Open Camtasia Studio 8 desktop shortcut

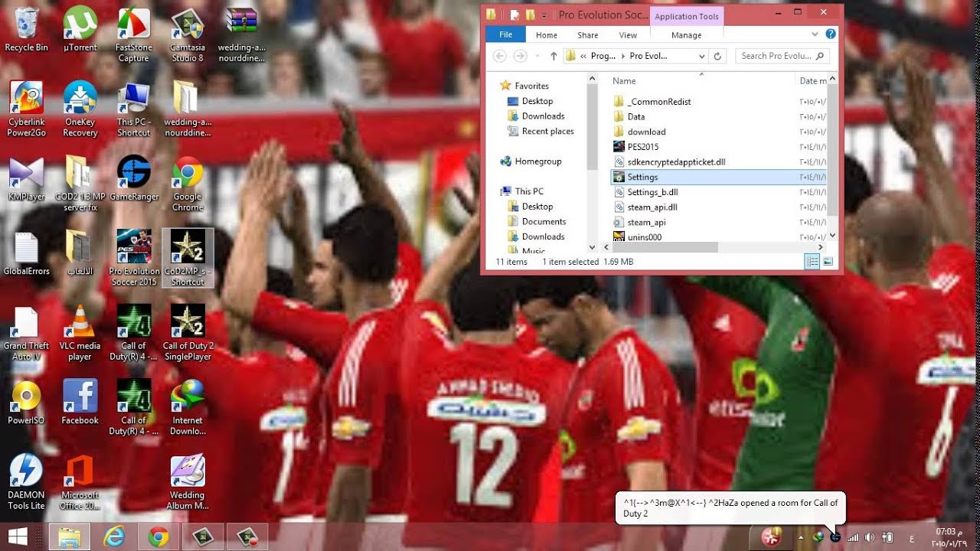coord(188,35)
